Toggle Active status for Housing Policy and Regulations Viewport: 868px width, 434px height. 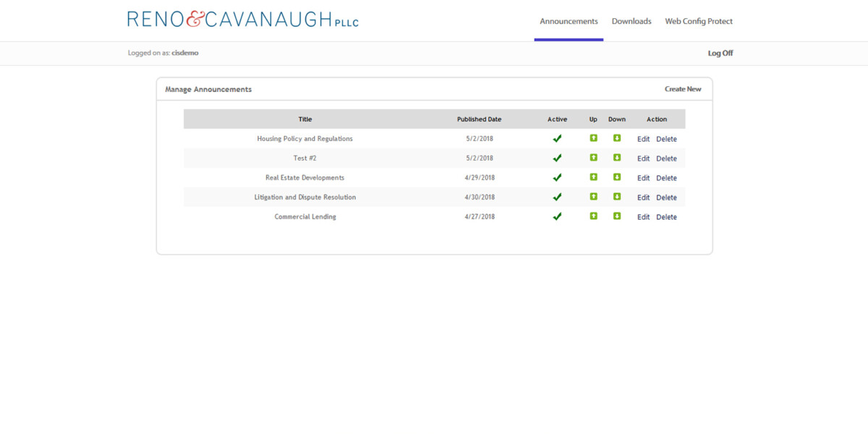pyautogui.click(x=557, y=138)
